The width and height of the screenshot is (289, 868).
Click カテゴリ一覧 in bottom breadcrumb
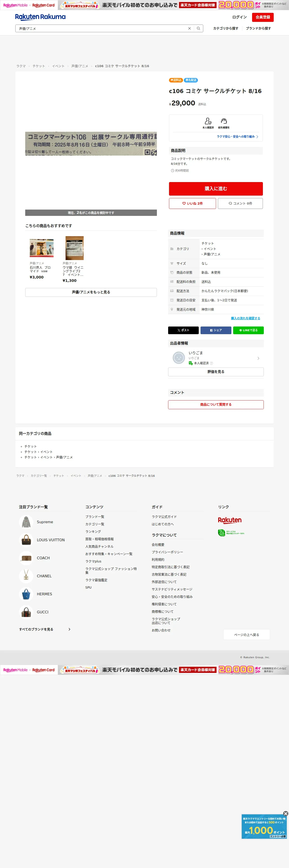click(39, 476)
